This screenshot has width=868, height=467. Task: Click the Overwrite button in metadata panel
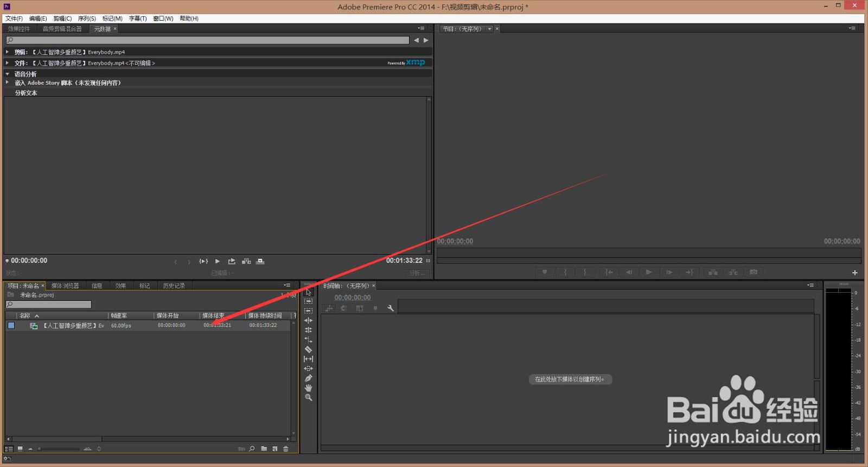[x=260, y=261]
